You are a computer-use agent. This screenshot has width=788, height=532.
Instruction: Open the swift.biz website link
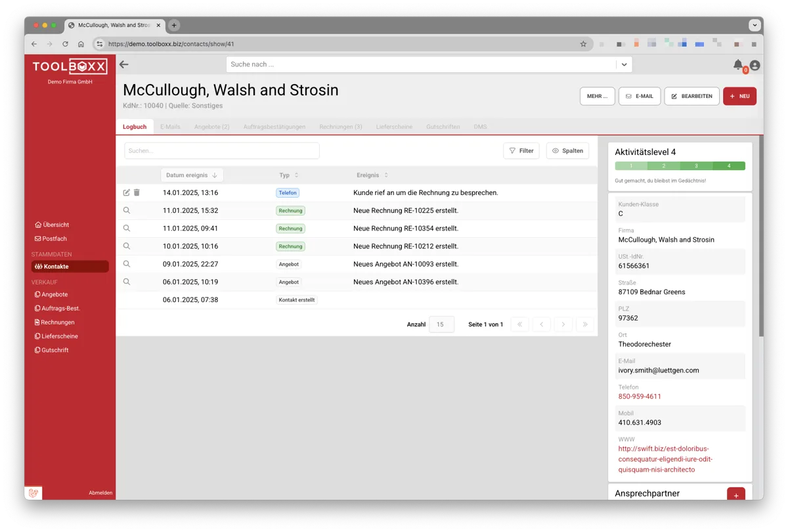tap(665, 459)
